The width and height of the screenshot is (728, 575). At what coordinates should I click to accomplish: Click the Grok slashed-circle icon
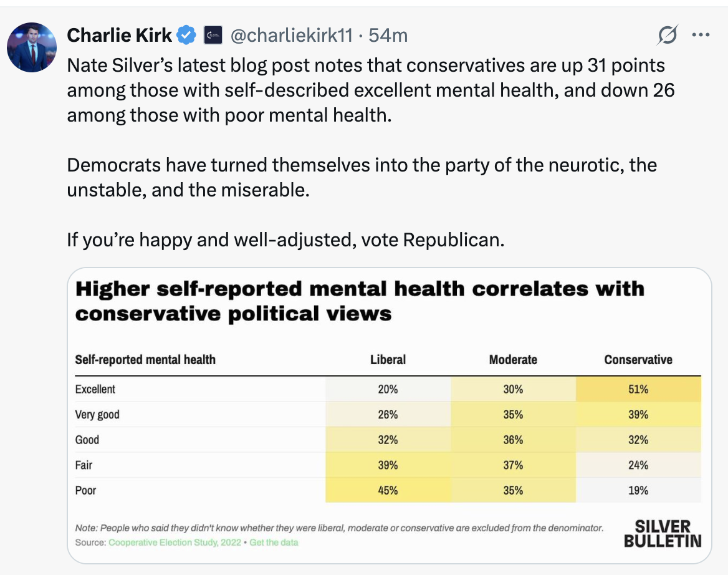668,36
